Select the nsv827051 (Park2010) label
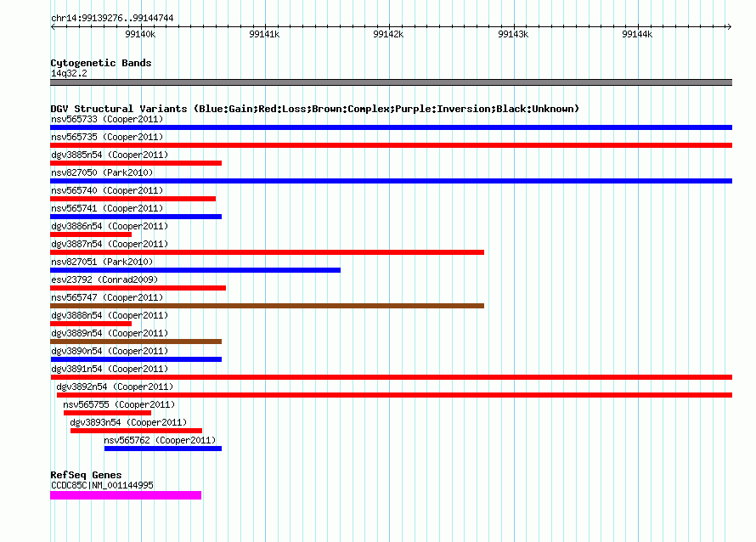 [x=102, y=262]
